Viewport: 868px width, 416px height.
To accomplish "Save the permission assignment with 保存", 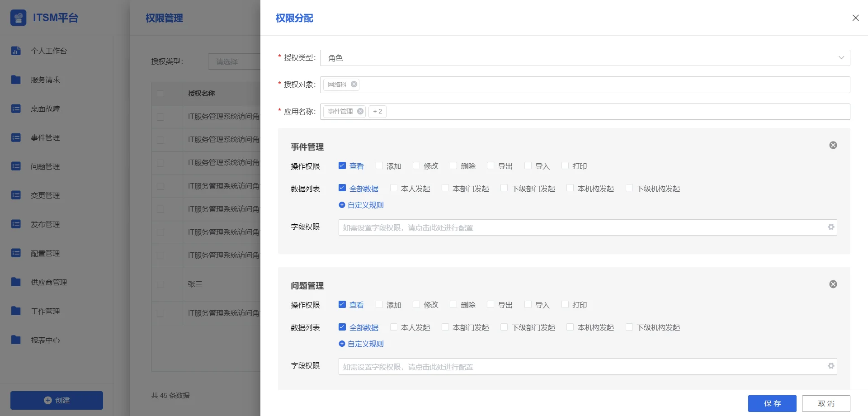I will pos(772,403).
